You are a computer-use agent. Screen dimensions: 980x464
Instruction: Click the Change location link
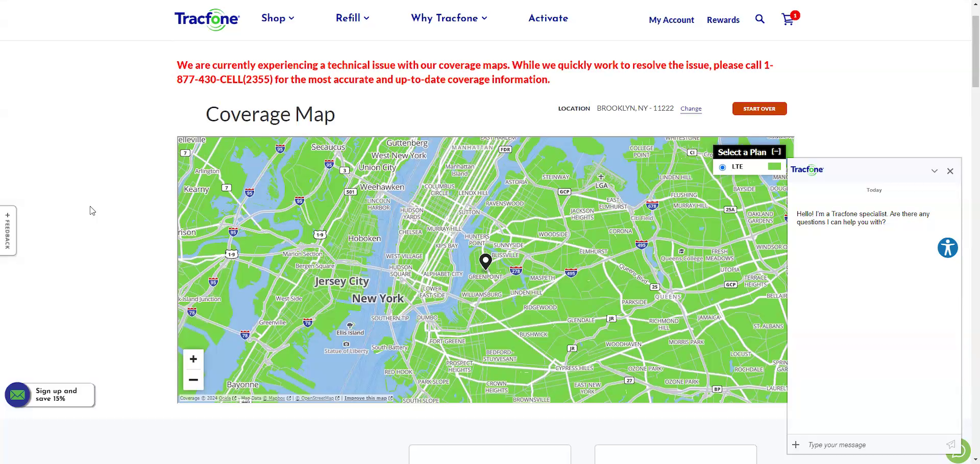[690, 108]
